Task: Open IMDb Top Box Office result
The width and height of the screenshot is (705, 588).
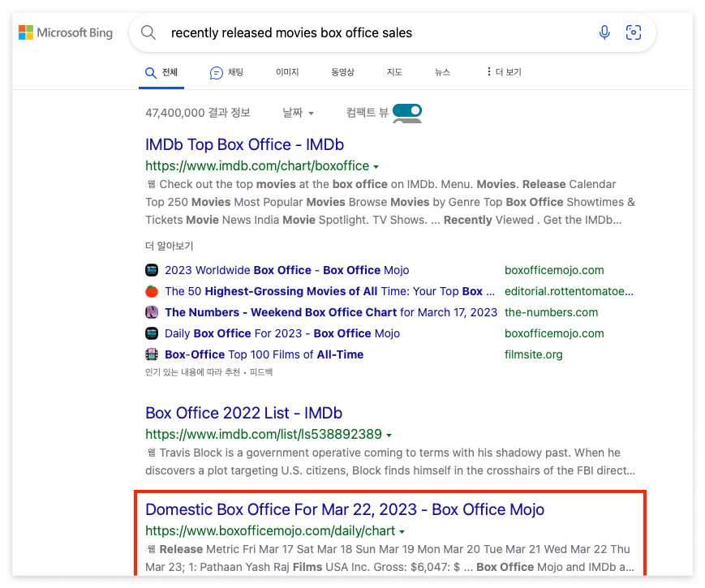Action: coord(244,144)
